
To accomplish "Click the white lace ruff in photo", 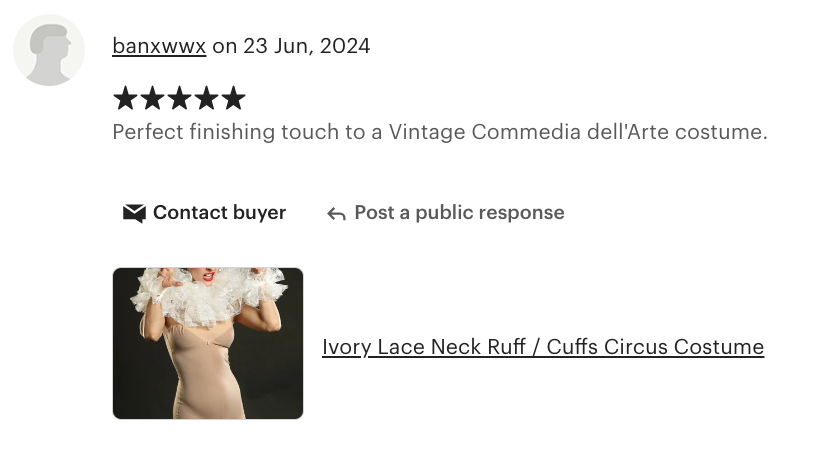I will (x=209, y=297).
